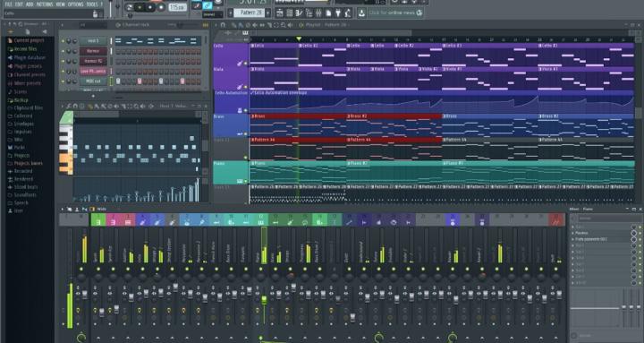Click the Playback tool in Playlist toolbar

point(290,25)
